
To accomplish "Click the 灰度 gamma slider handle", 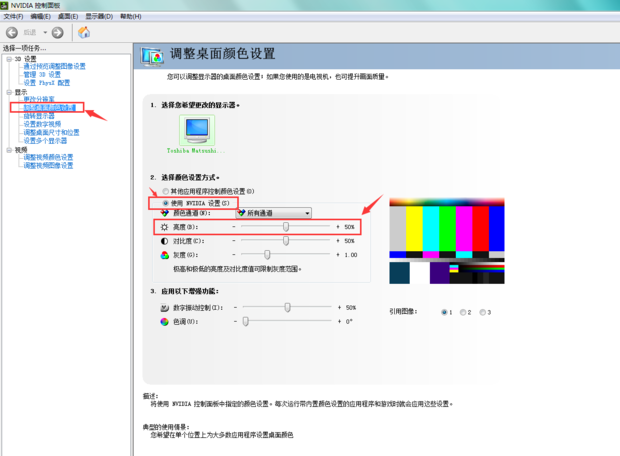I will pyautogui.click(x=267, y=255).
